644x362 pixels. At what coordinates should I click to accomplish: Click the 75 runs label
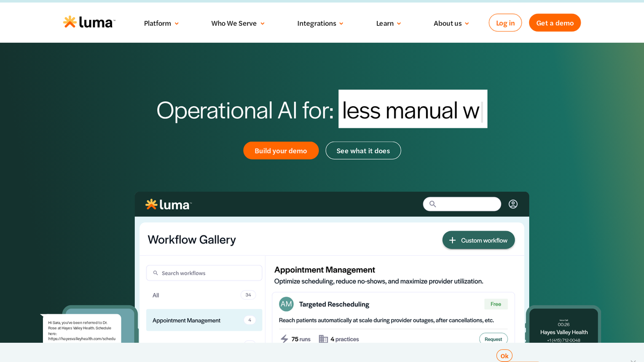pyautogui.click(x=301, y=339)
